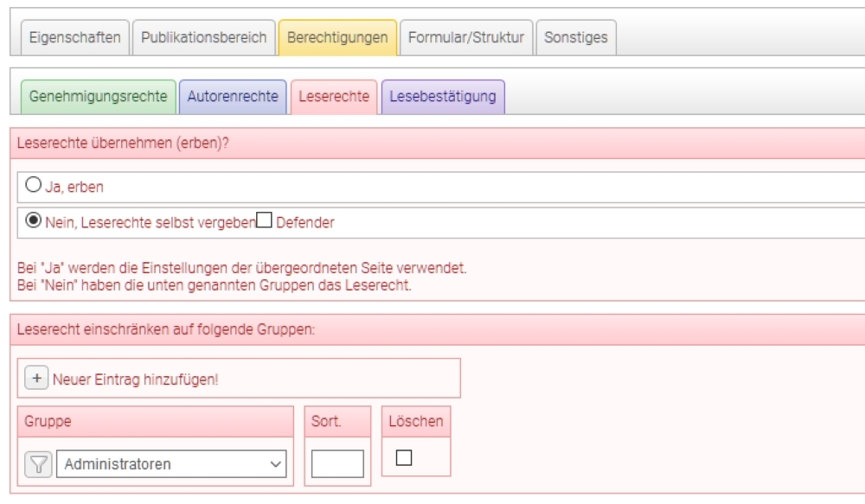Click the plus icon to add entry
865x504 pixels.
(36, 379)
